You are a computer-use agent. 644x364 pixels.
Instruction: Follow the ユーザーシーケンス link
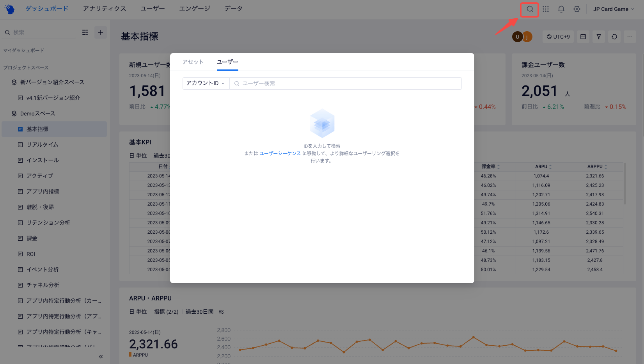pos(280,153)
